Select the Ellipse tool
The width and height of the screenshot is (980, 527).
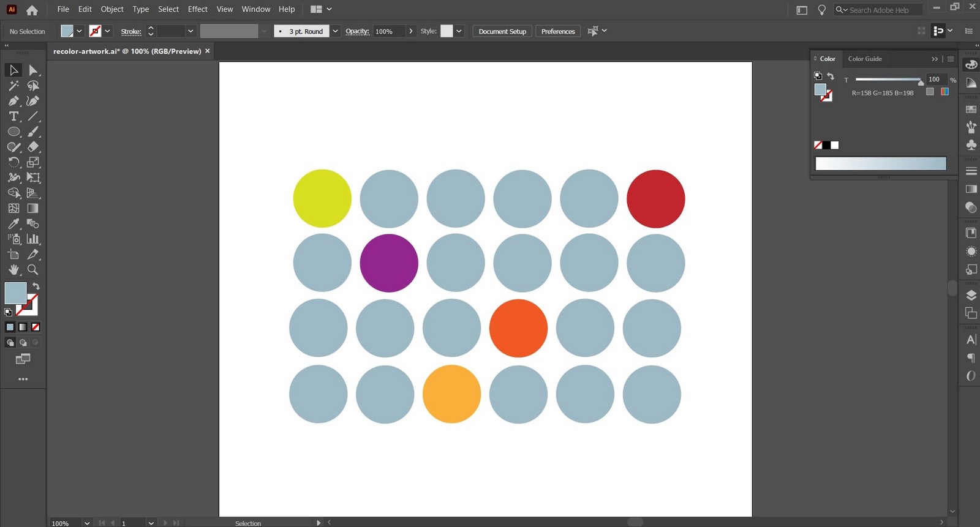(13, 132)
